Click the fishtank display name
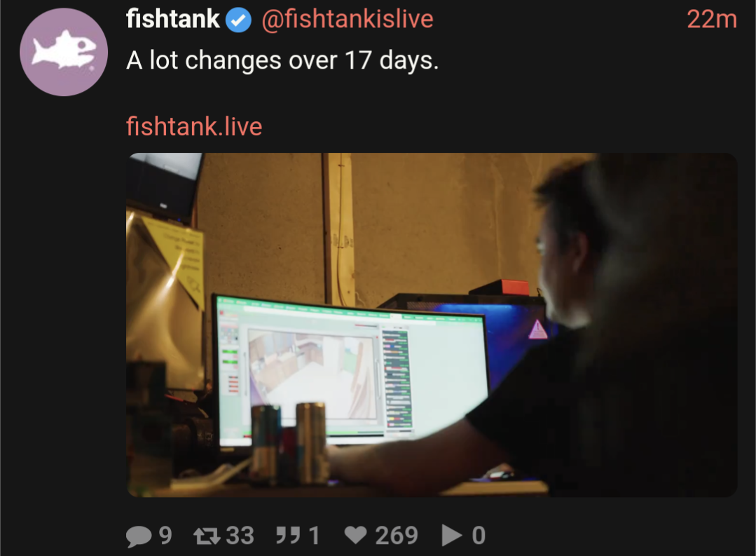This screenshot has height=556, width=756. (172, 20)
